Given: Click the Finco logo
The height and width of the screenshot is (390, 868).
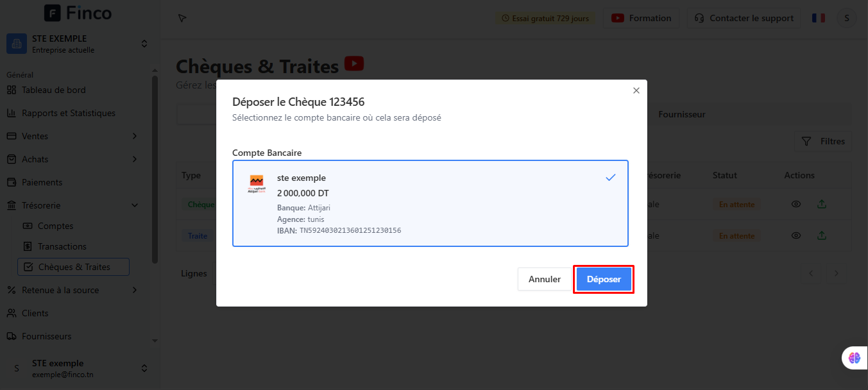Looking at the screenshot, I should (78, 13).
